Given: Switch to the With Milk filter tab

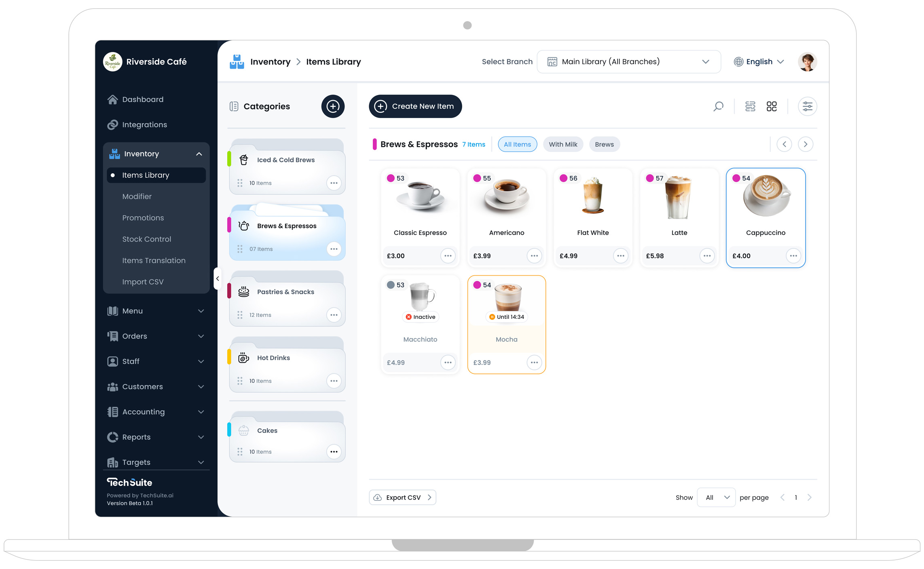Looking at the screenshot, I should 563,144.
